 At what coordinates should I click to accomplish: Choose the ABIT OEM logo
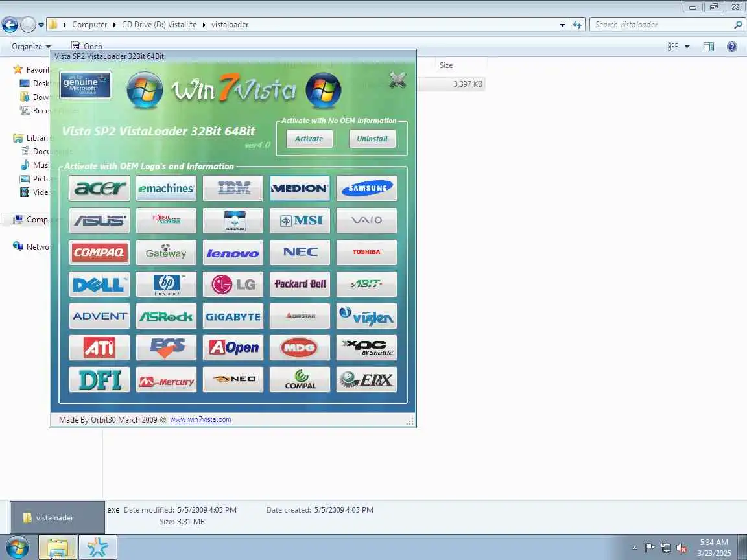tap(366, 285)
